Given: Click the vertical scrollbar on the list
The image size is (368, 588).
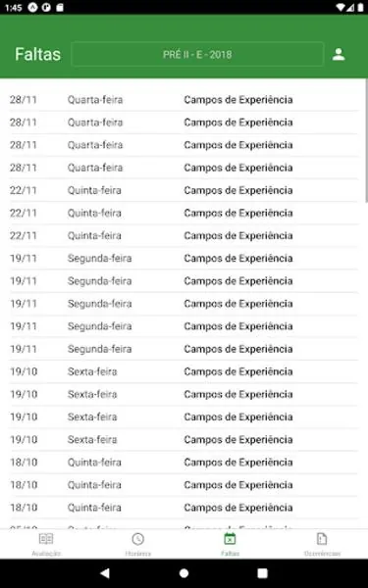Looking at the screenshot, I should coord(366,140).
